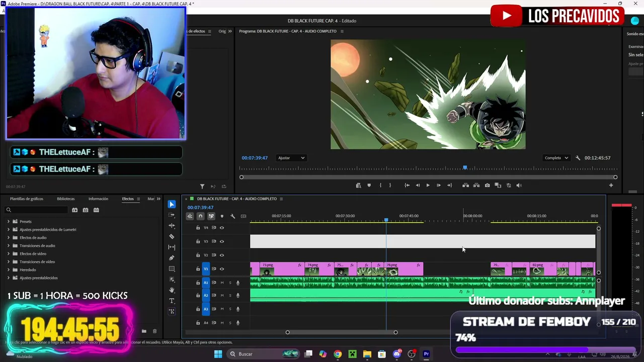Image resolution: width=644 pixels, height=362 pixels.
Task: Play the sequence in Program Monitor
Action: [x=428, y=186]
